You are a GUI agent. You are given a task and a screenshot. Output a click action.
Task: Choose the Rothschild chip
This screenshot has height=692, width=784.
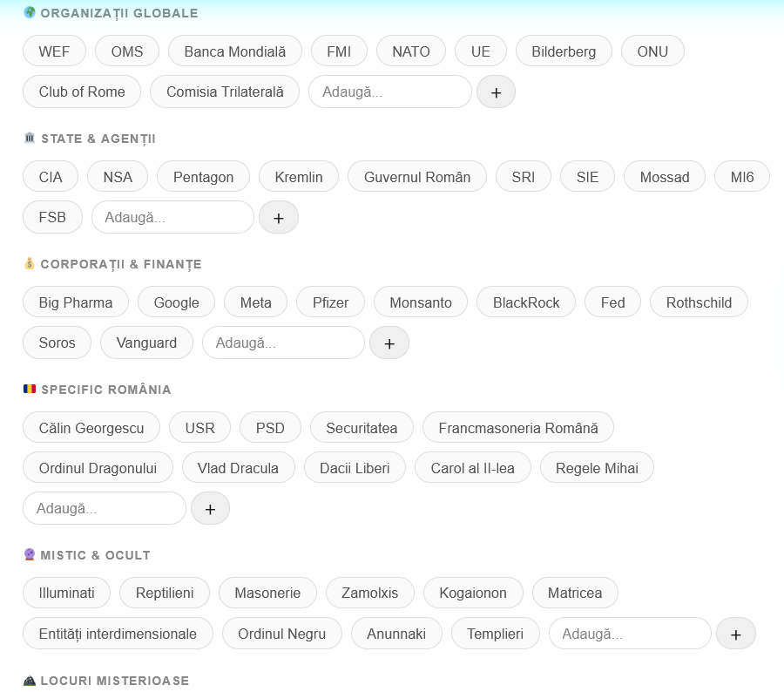pos(699,302)
